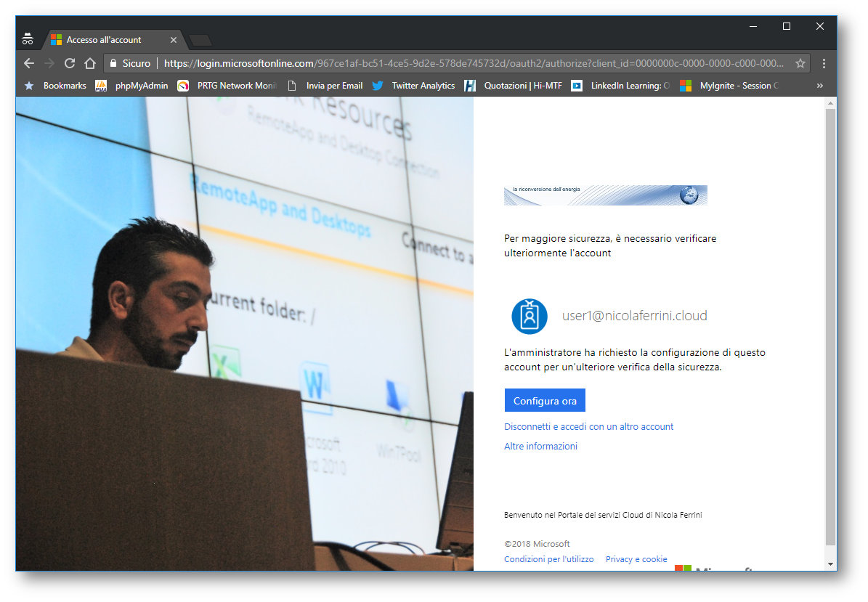Click the blue user badge account icon
This screenshot has height=602, width=868.
[x=530, y=317]
